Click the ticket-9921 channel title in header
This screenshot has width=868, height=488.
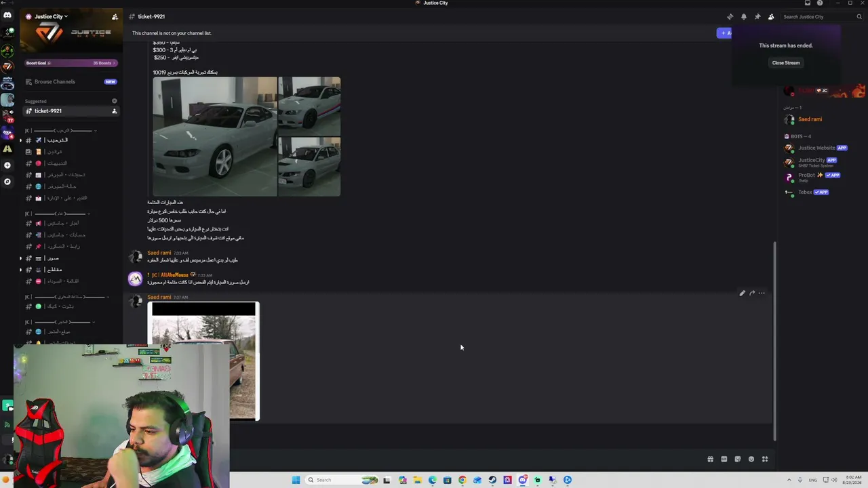pyautogui.click(x=151, y=16)
